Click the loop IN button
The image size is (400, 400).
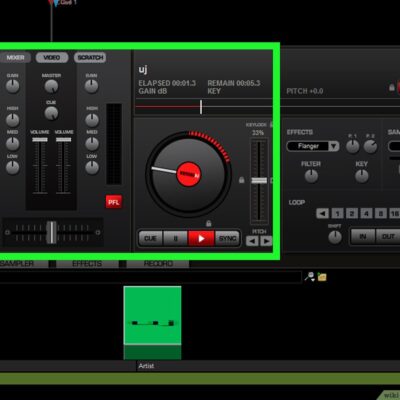363,236
